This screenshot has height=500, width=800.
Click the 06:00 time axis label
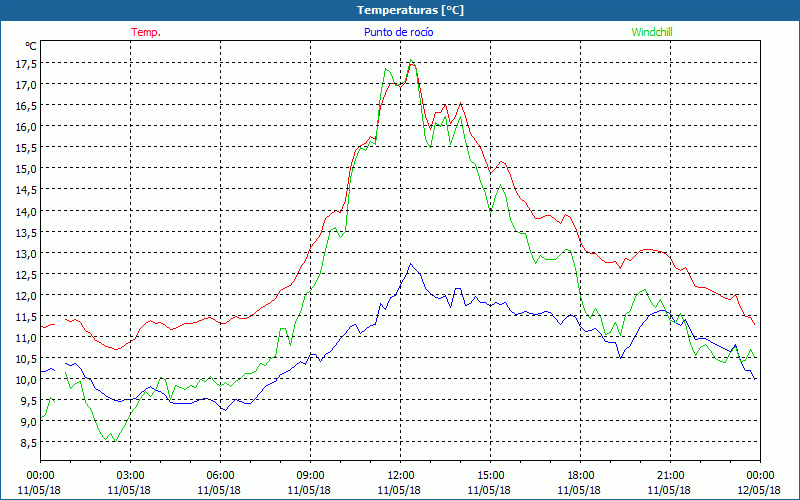[220, 476]
